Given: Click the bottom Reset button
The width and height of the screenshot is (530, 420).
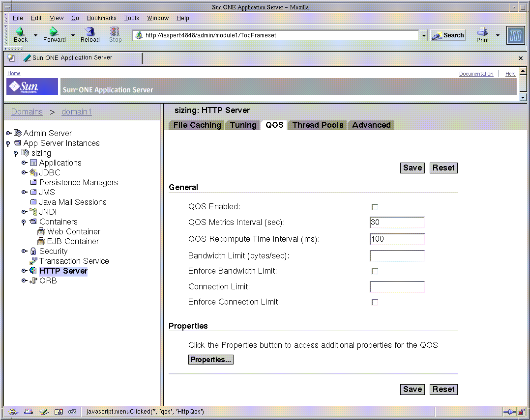Looking at the screenshot, I should pos(443,389).
